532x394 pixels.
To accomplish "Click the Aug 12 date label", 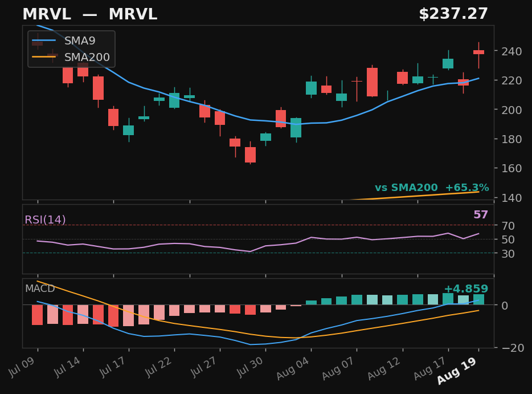I will coord(384,368).
